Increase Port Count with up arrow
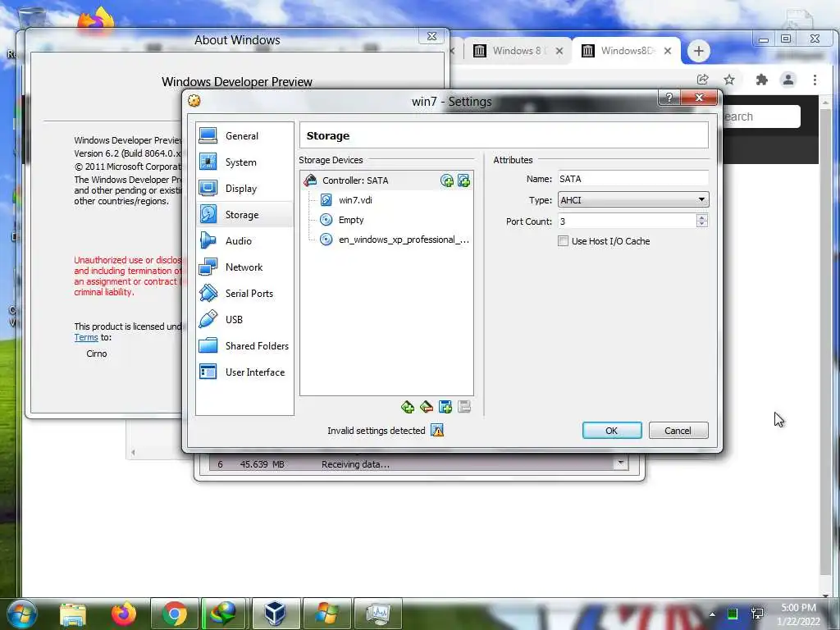 [x=702, y=217]
